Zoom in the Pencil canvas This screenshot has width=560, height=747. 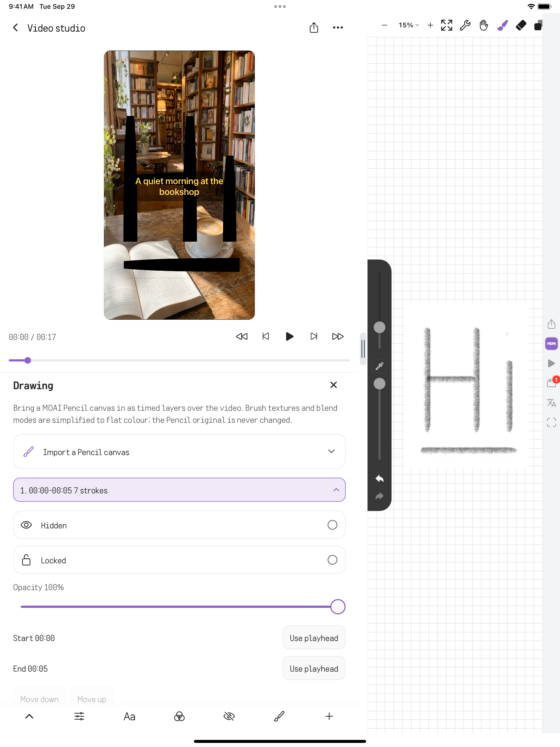(x=430, y=25)
